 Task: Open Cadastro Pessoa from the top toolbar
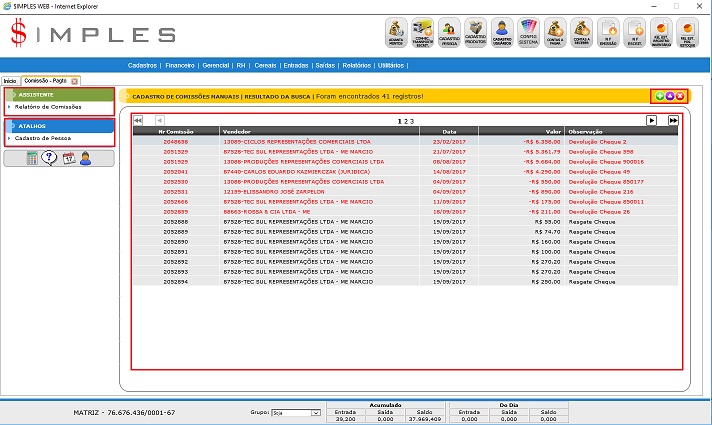[450, 33]
